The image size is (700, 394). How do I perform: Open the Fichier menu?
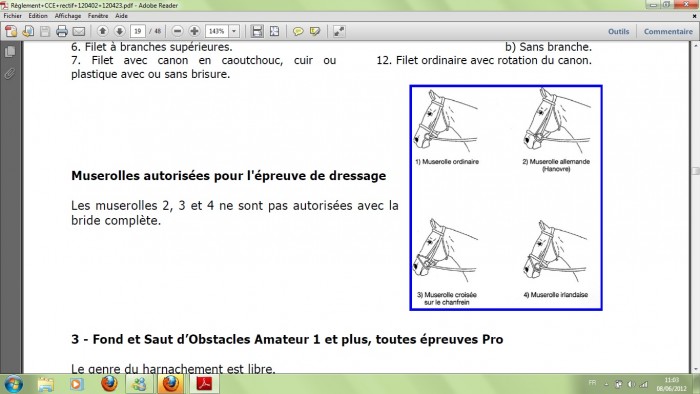12,16
